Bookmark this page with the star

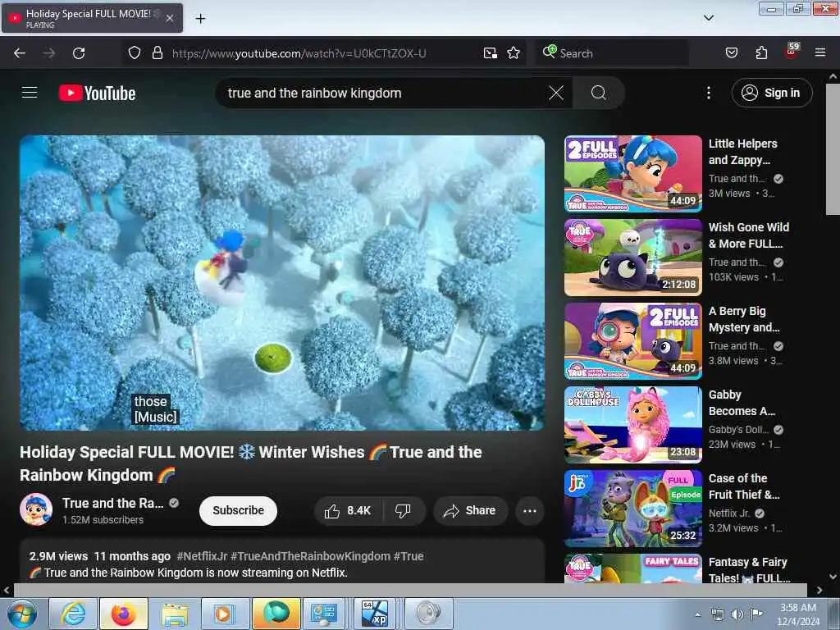click(514, 53)
